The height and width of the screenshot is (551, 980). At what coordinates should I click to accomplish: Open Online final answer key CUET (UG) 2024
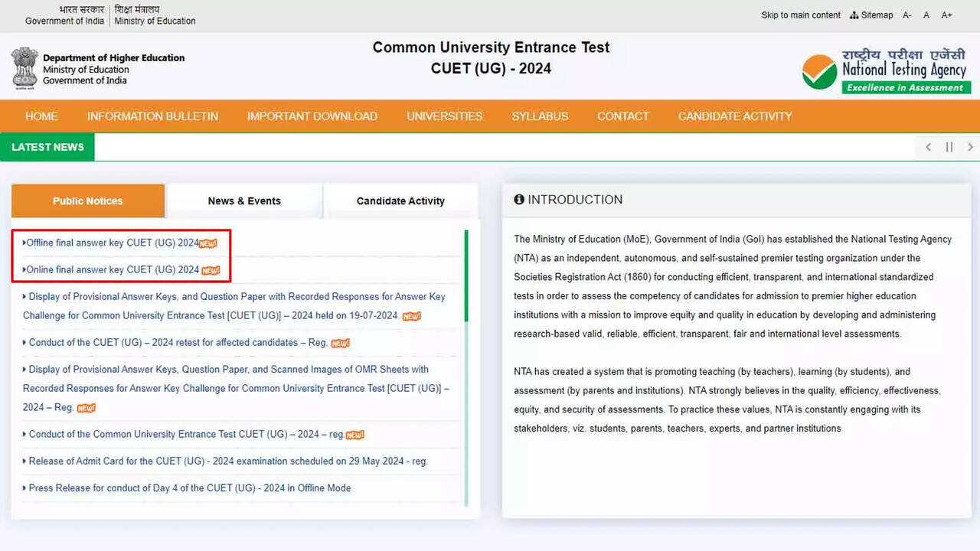tap(113, 270)
